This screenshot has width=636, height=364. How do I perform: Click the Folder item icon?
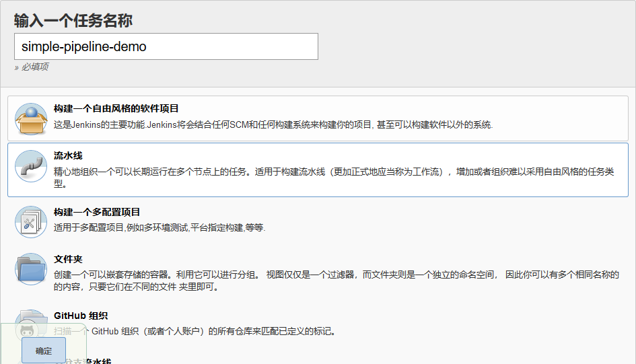click(31, 269)
